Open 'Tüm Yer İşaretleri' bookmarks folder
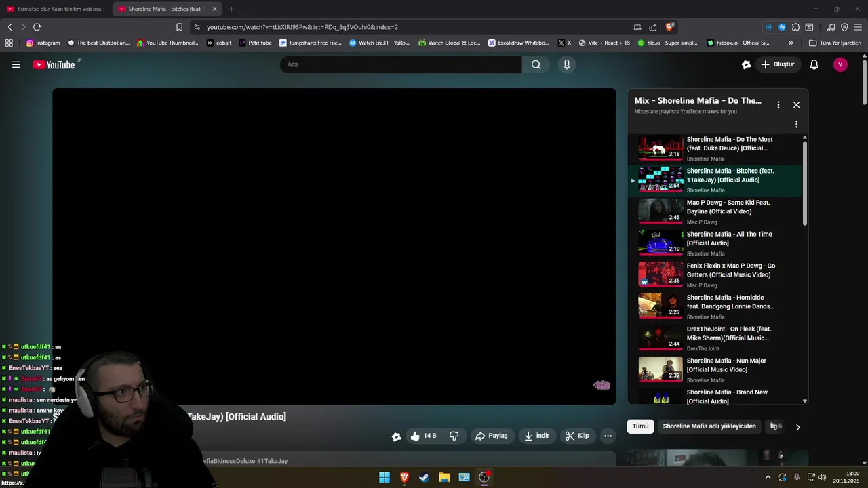 point(835,43)
